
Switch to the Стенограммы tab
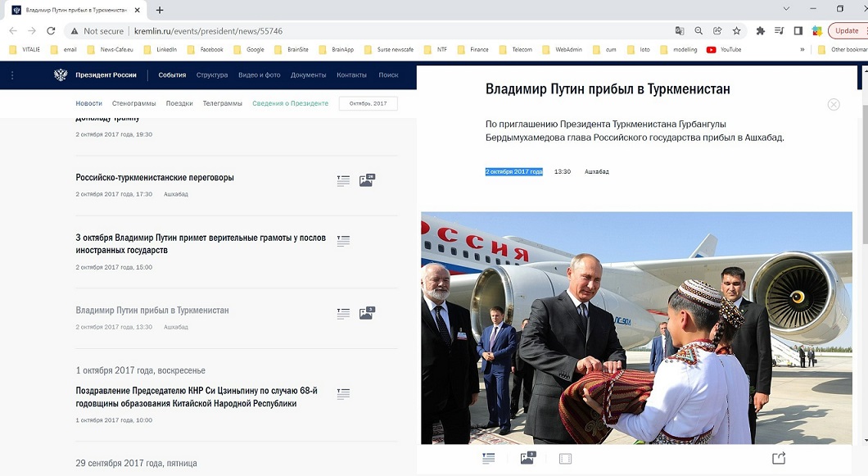(x=134, y=103)
